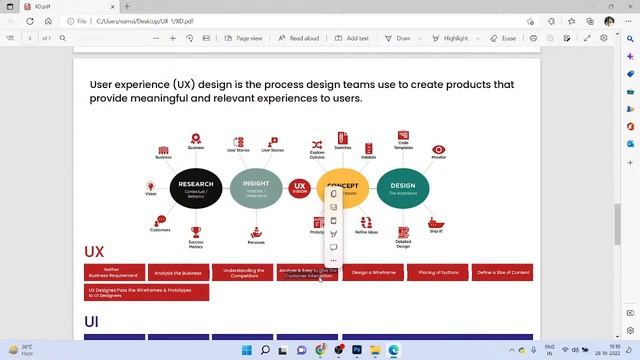Screen dimensions: 640x360
Task: Copy selected text from floating menu
Action: pos(333,194)
